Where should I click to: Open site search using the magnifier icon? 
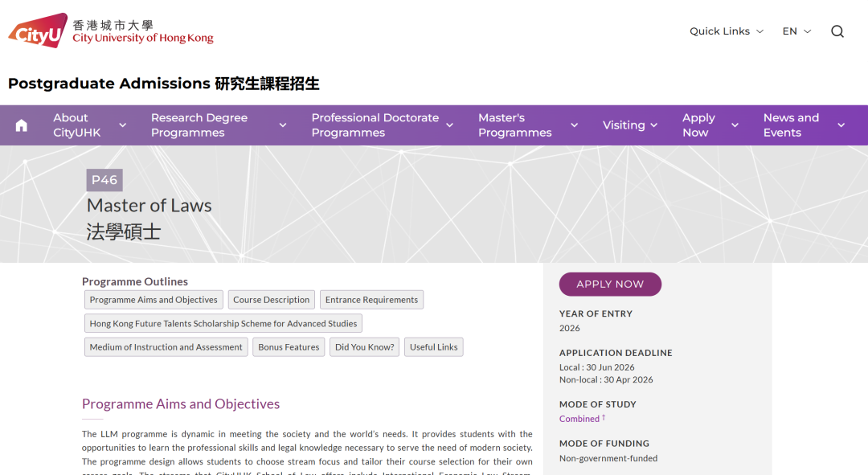pyautogui.click(x=837, y=31)
